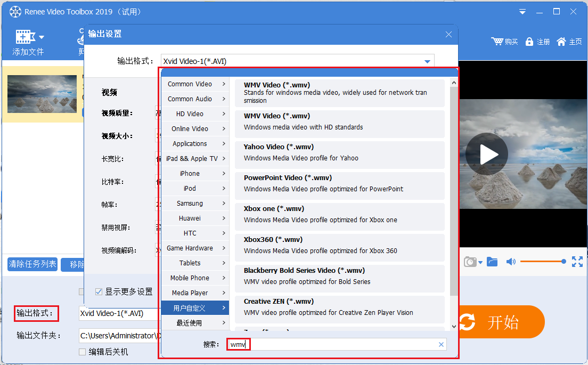The height and width of the screenshot is (365, 588).
Task: Click the Renee Video Toolbox app logo
Action: [x=15, y=12]
